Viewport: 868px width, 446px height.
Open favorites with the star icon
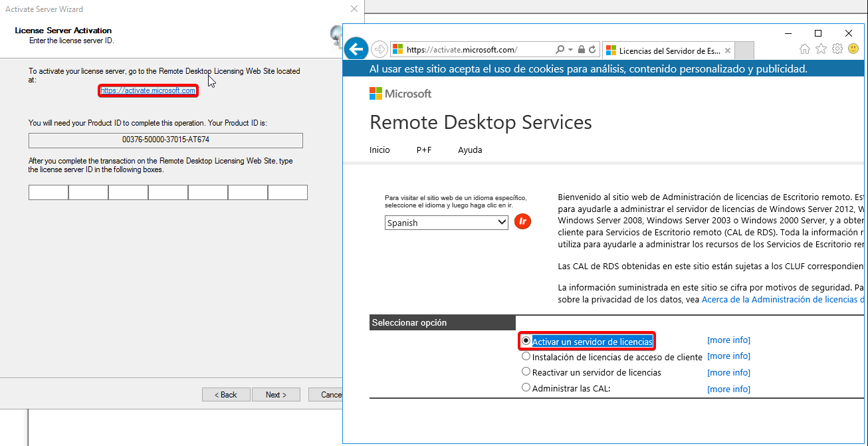click(821, 49)
